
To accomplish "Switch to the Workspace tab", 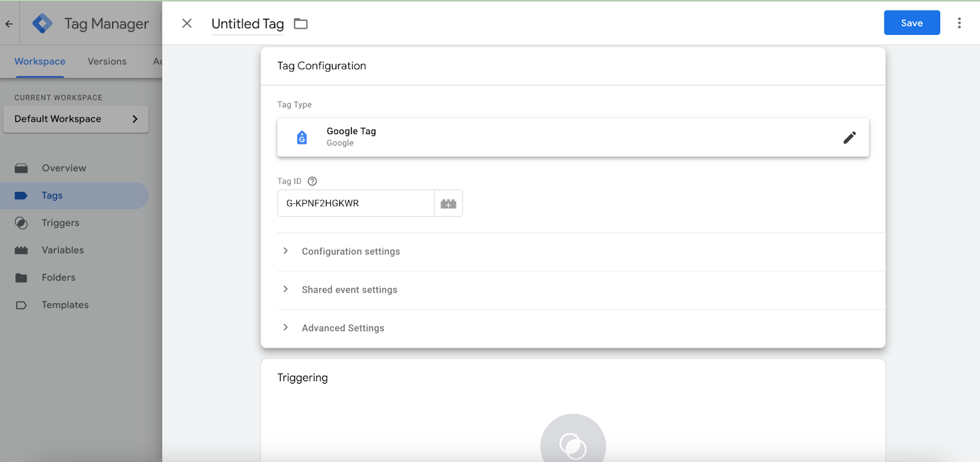I will tap(40, 61).
